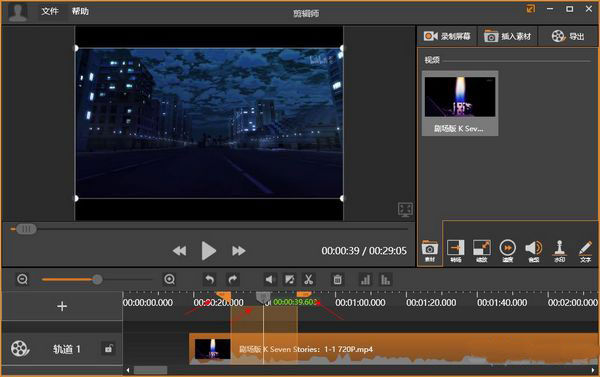The width and height of the screenshot is (600, 377).
Task: Click the timeline scrollbar left arrow
Action: click(128, 370)
